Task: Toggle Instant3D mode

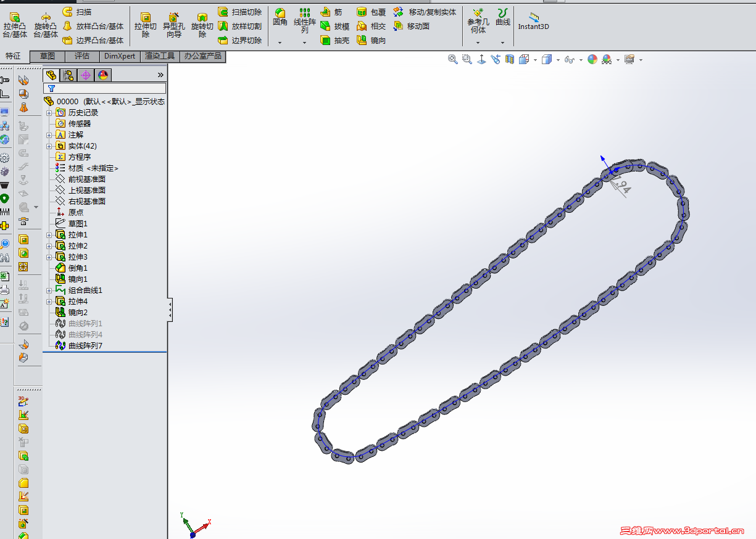Action: (533, 21)
